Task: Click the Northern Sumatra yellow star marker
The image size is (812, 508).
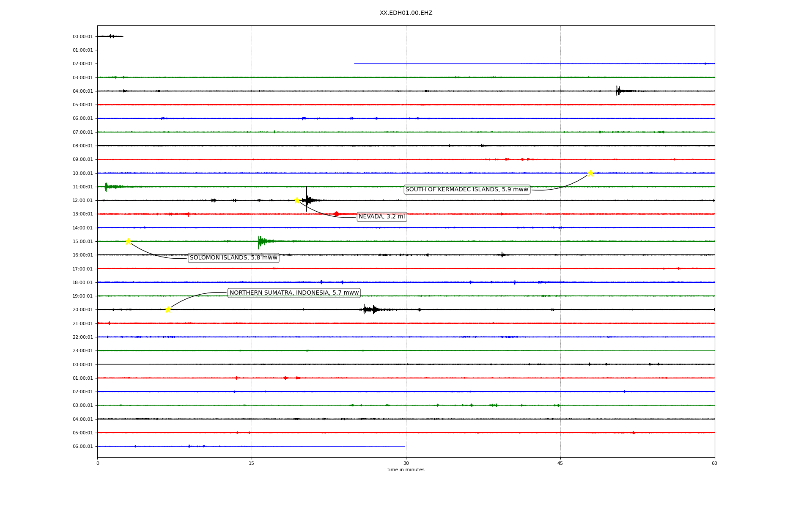Action: (x=168, y=309)
